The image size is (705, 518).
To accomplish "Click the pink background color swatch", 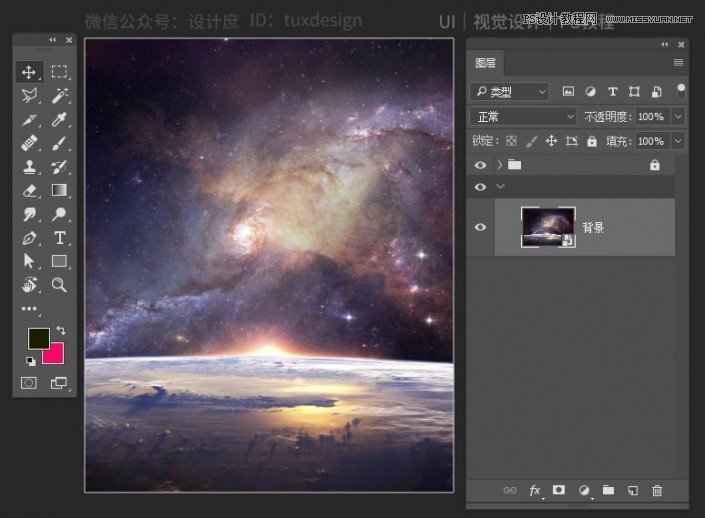I will (57, 356).
